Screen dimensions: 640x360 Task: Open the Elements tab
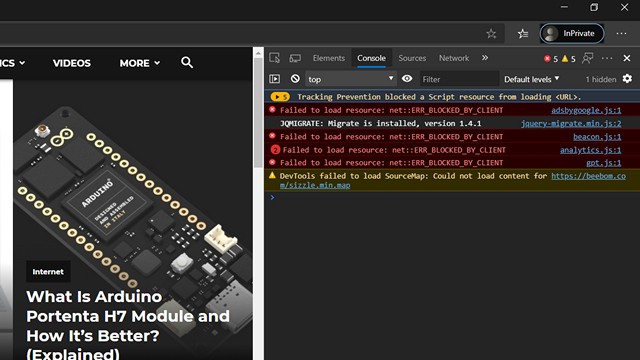click(329, 58)
